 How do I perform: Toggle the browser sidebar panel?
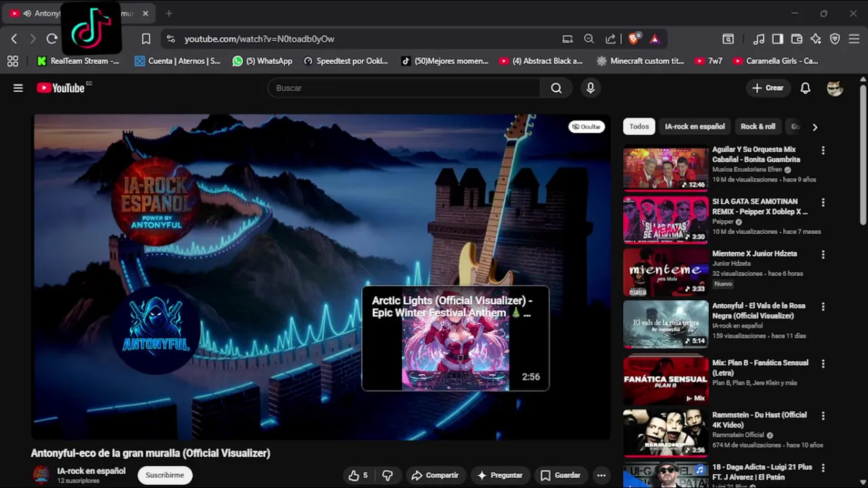778,39
